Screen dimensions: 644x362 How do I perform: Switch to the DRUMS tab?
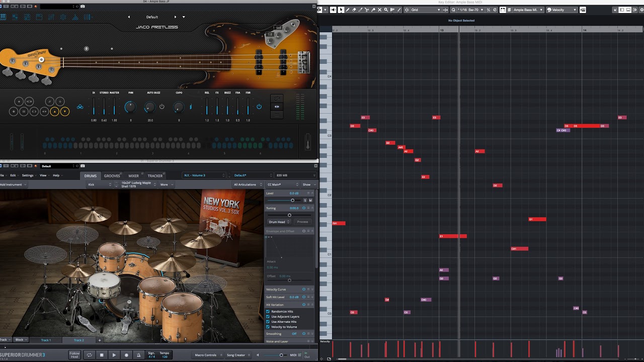point(91,176)
